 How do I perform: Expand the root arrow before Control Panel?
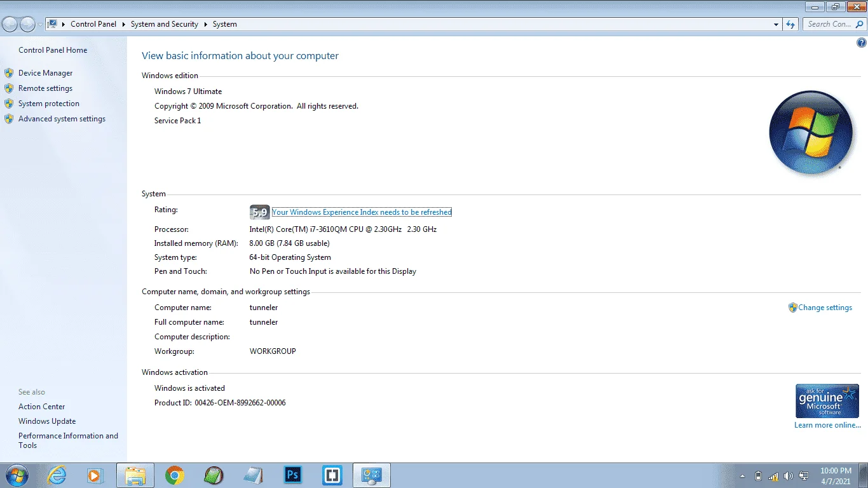pyautogui.click(x=64, y=24)
